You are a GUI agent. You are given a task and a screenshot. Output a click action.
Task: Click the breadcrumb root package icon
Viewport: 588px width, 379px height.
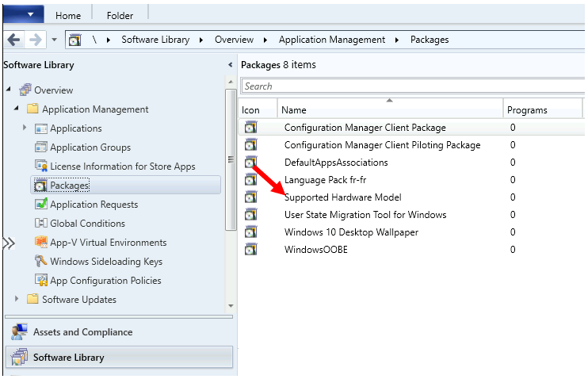(x=74, y=40)
